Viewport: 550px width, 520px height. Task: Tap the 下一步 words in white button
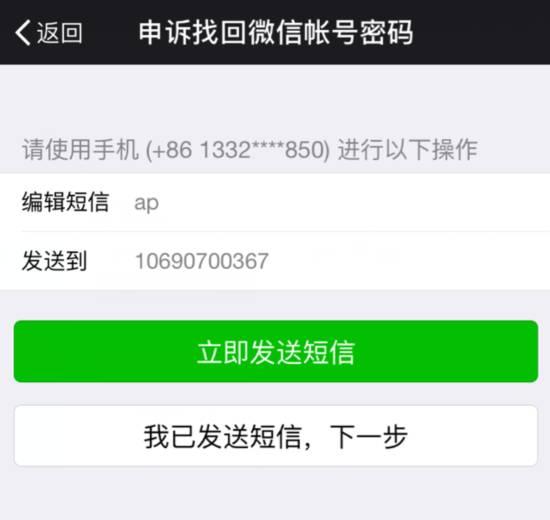coord(369,436)
